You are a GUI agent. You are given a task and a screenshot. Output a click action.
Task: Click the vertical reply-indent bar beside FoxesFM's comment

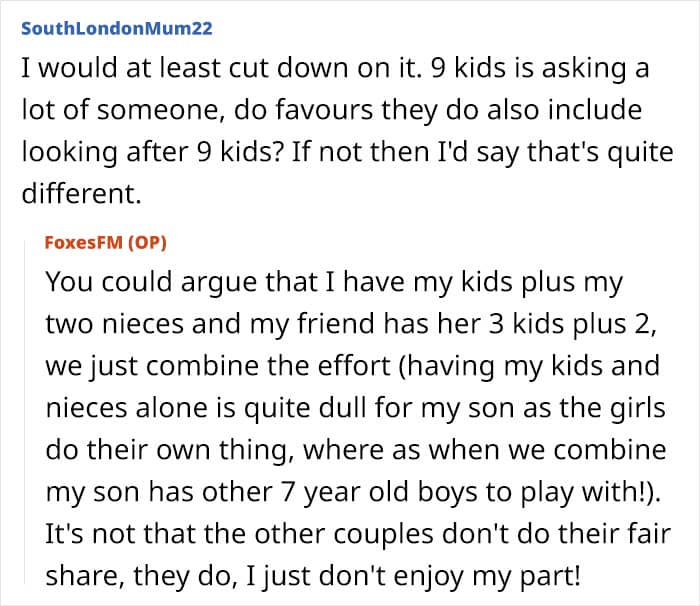25,411
